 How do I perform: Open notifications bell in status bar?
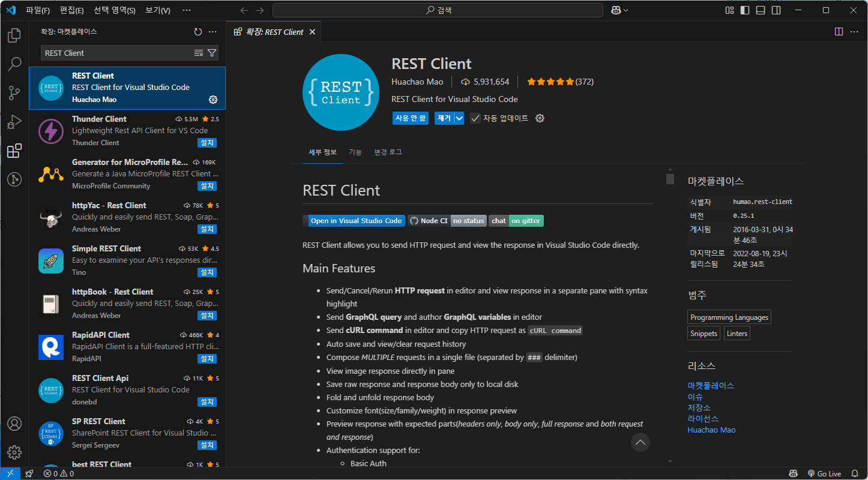[x=855, y=473]
